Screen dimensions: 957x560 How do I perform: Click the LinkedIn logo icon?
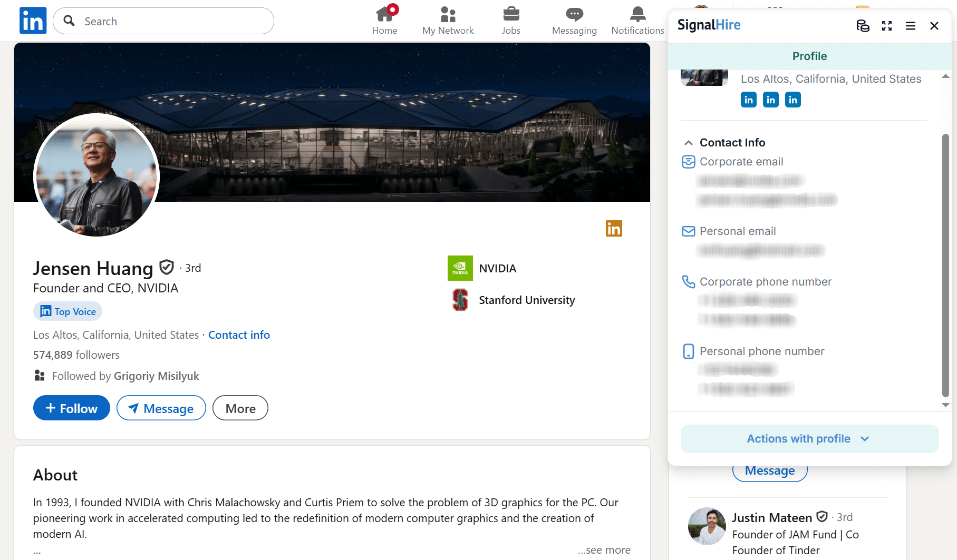[x=33, y=21]
